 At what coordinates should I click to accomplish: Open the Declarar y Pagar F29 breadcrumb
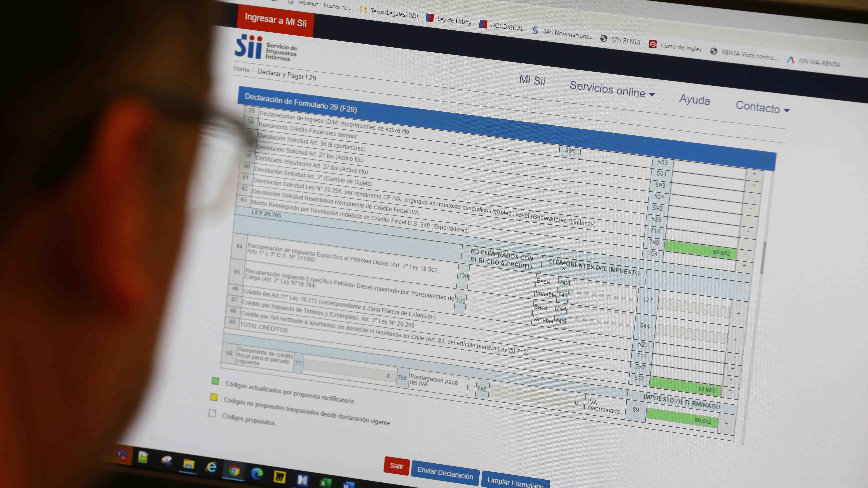287,75
